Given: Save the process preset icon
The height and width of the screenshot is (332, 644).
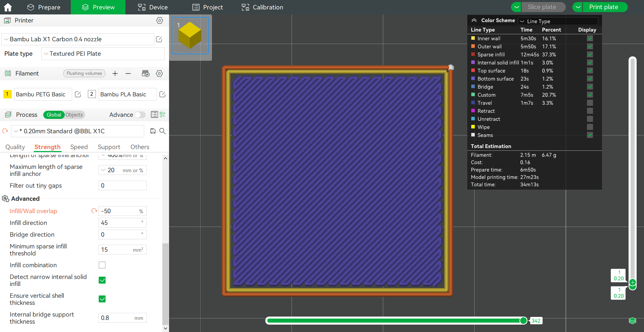Looking at the screenshot, I should click(153, 131).
